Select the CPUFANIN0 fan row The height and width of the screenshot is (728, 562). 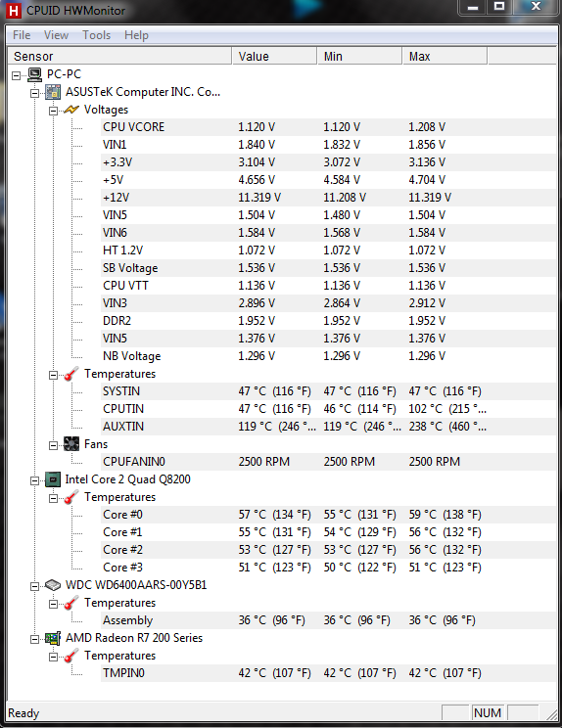(x=329, y=462)
